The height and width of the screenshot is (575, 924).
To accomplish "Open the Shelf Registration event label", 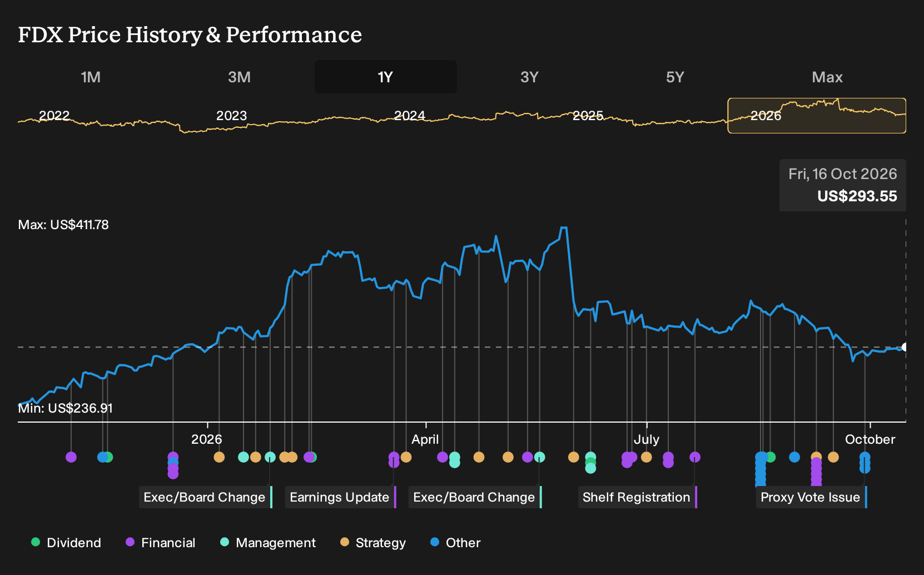I will 637,497.
